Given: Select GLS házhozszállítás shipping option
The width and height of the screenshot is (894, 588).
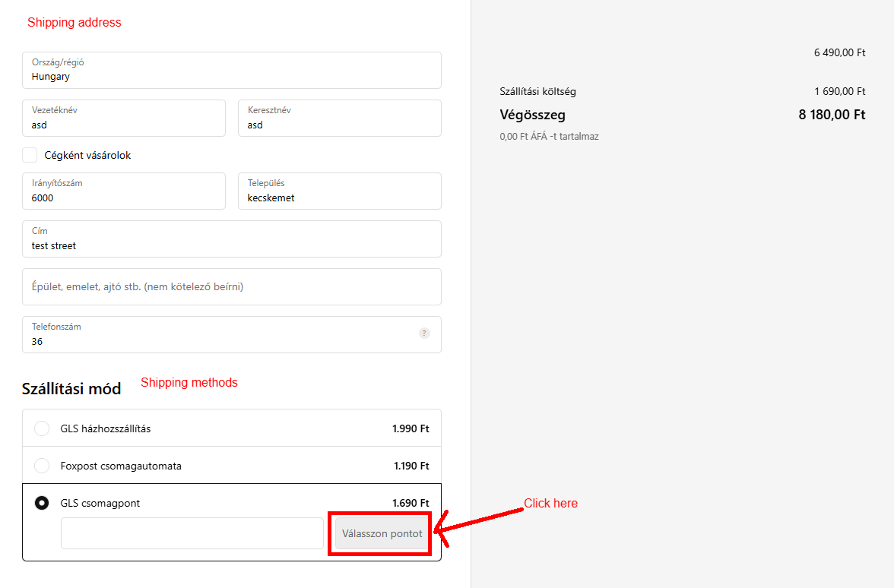Looking at the screenshot, I should pos(43,428).
